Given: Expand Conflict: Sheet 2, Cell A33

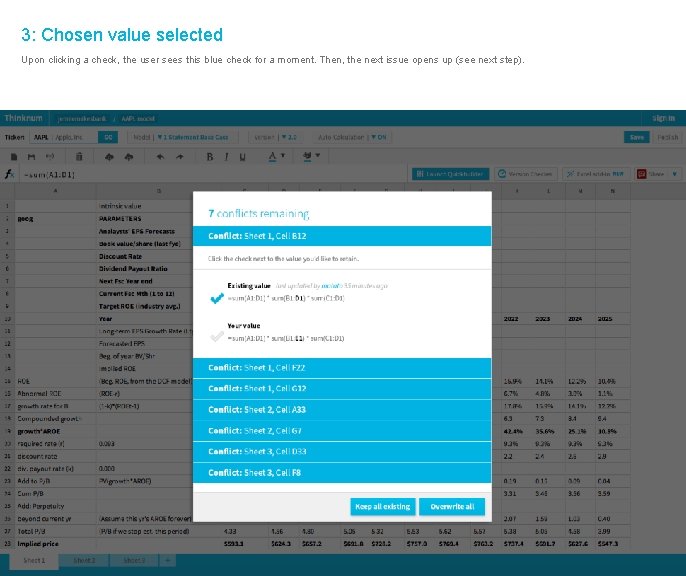Looking at the screenshot, I should point(342,410).
